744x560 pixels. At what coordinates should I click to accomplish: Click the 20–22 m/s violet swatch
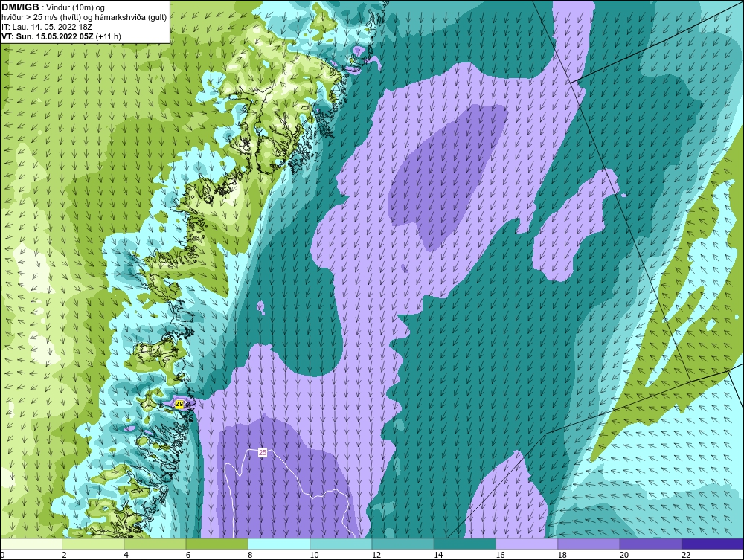650,544
